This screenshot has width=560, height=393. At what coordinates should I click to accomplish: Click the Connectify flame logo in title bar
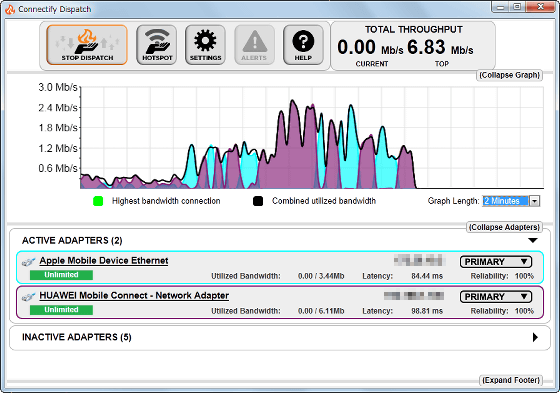(10, 9)
